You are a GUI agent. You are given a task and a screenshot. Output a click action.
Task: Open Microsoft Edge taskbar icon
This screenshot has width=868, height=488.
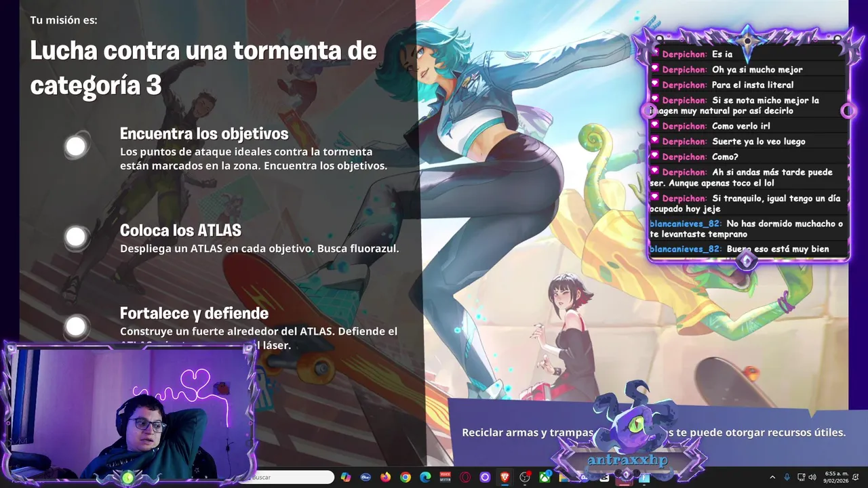[425, 477]
